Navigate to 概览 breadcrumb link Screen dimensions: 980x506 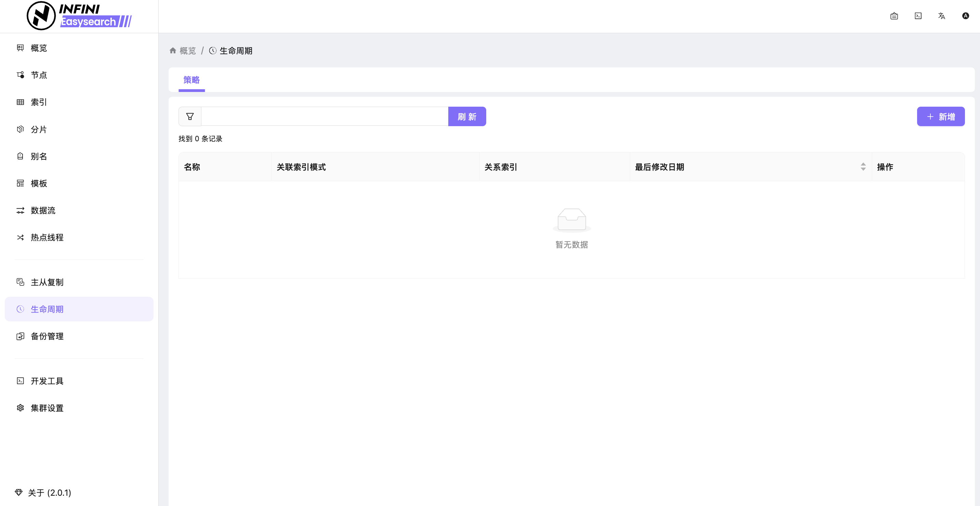coord(188,51)
